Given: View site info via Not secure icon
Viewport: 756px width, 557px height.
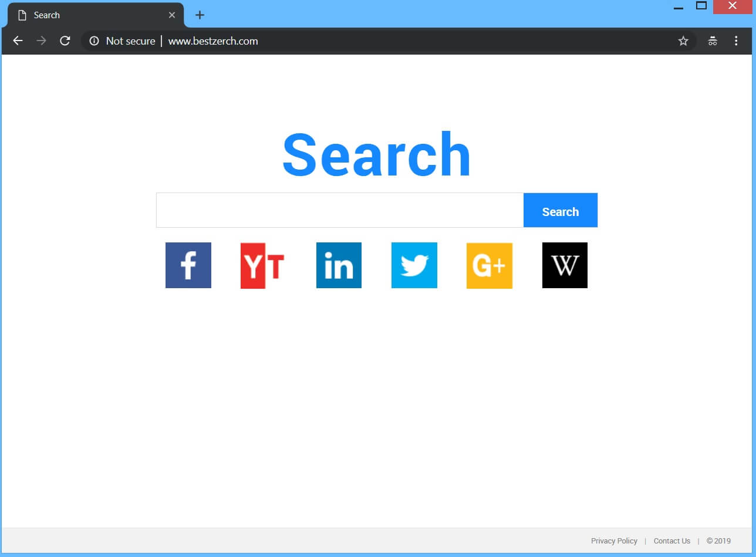Looking at the screenshot, I should (x=94, y=41).
